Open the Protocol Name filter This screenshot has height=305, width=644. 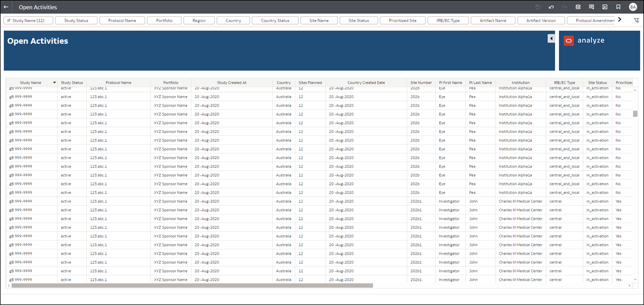click(x=122, y=20)
